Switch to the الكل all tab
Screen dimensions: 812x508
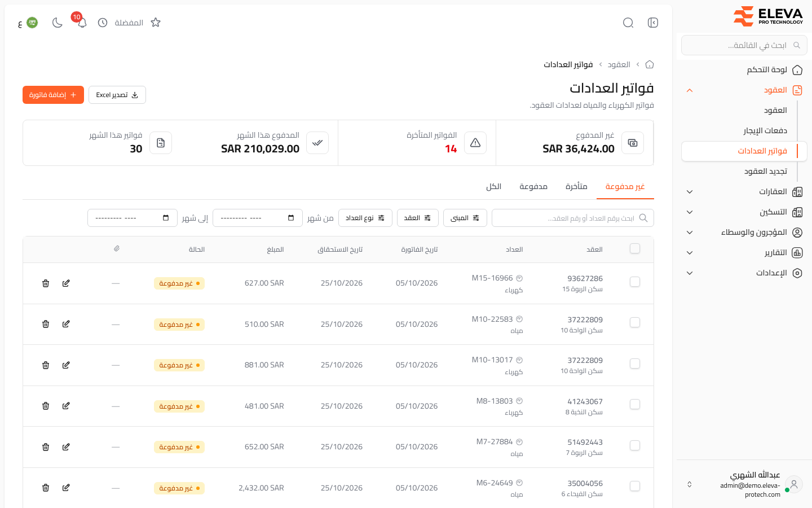tap(494, 187)
